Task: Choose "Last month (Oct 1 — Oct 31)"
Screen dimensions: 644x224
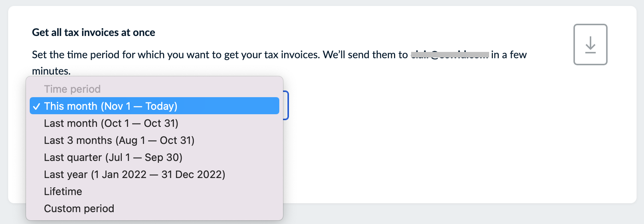Action: point(111,123)
